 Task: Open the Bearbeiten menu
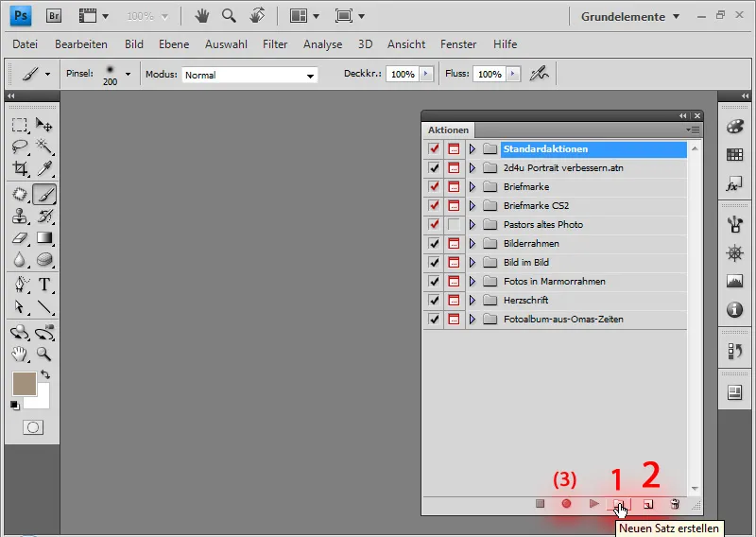[81, 44]
